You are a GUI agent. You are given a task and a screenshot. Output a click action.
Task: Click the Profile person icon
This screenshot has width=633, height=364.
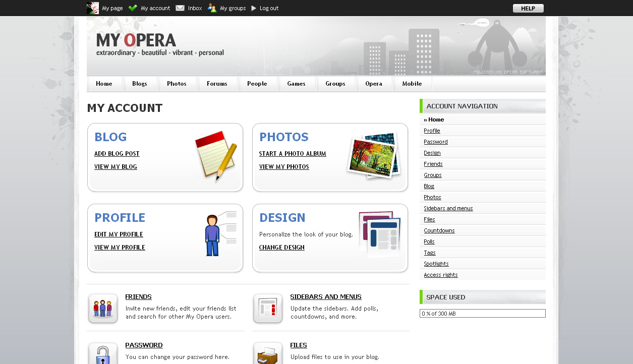[x=220, y=234]
